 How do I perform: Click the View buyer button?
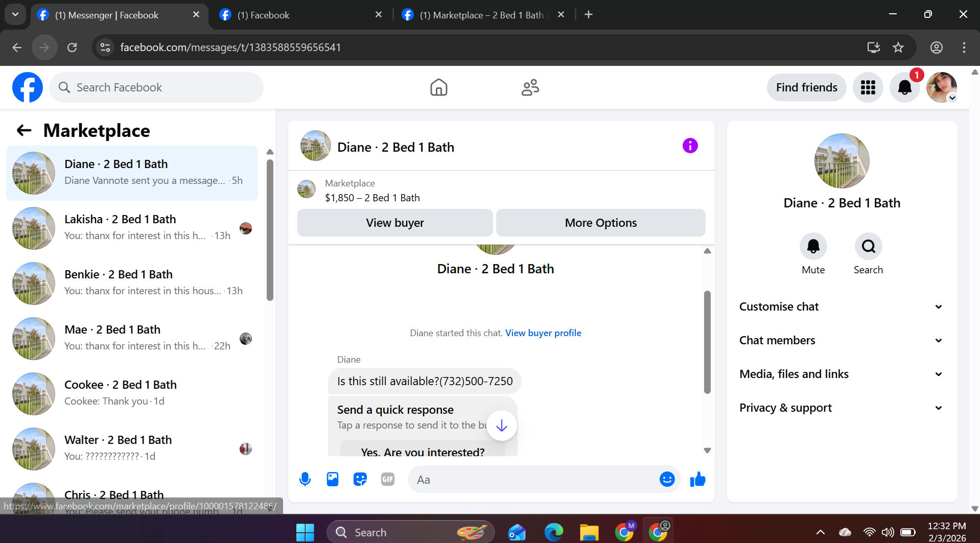pos(395,223)
